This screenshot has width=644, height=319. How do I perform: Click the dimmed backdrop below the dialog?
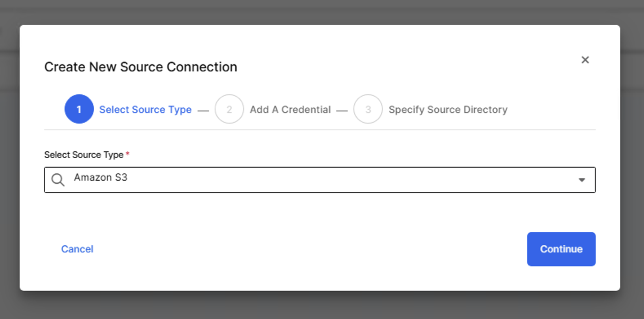[x=322, y=306]
